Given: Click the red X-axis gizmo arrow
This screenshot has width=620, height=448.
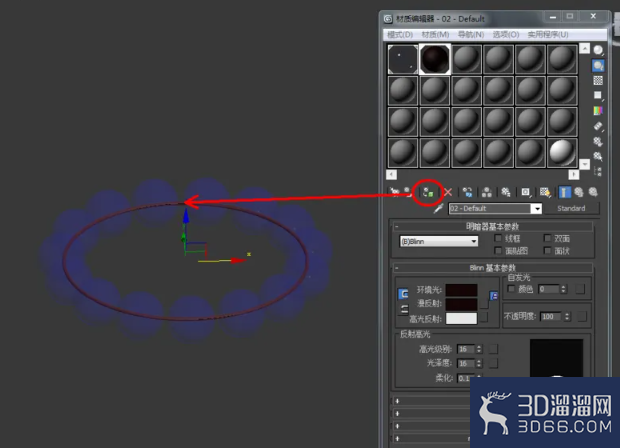Looking at the screenshot, I should coord(238,260).
